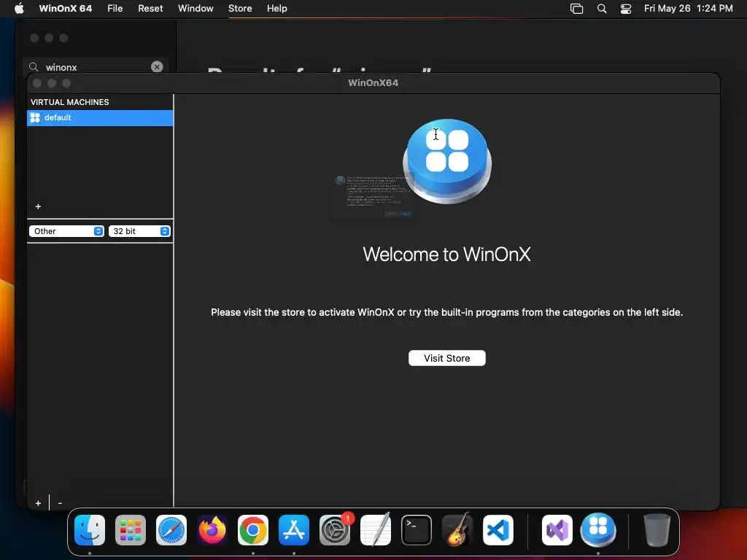Open the Store menu
The height and width of the screenshot is (560, 747).
point(239,8)
